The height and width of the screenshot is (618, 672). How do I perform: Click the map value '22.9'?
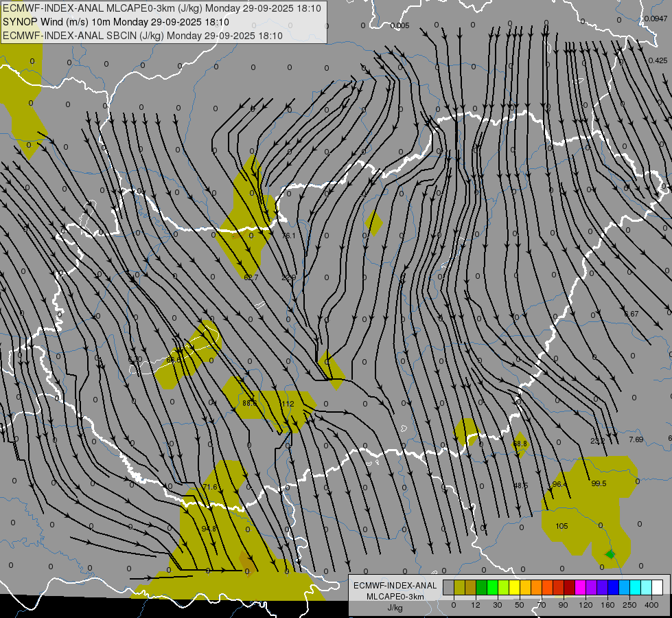coord(288,277)
